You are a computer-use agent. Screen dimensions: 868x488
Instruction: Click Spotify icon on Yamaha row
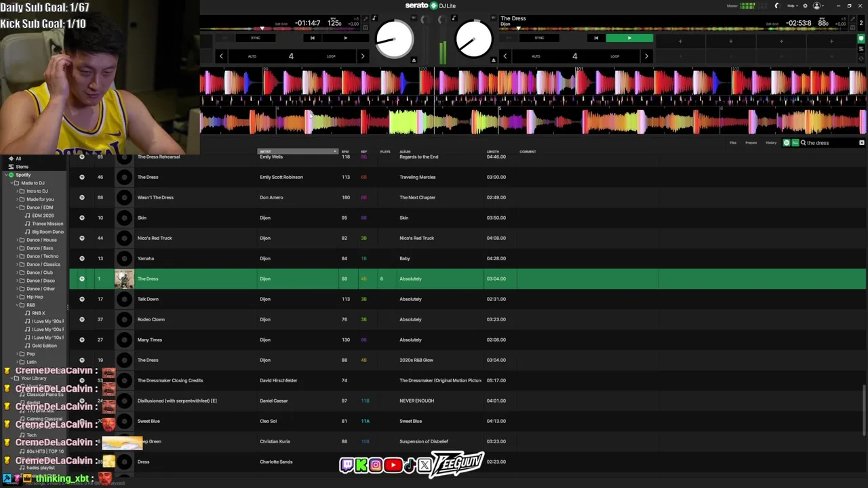tap(82, 258)
